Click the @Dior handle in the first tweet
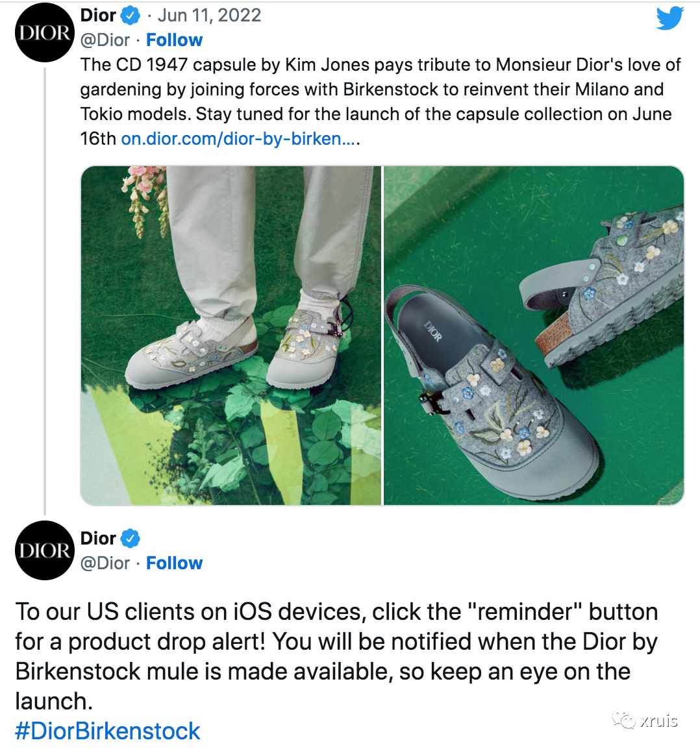The image size is (700, 749). (105, 40)
